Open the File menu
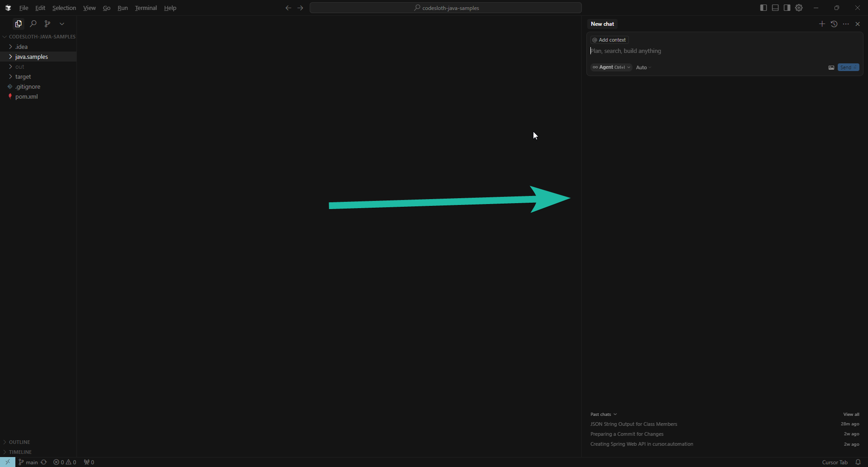This screenshot has height=467, width=868. pos(24,8)
